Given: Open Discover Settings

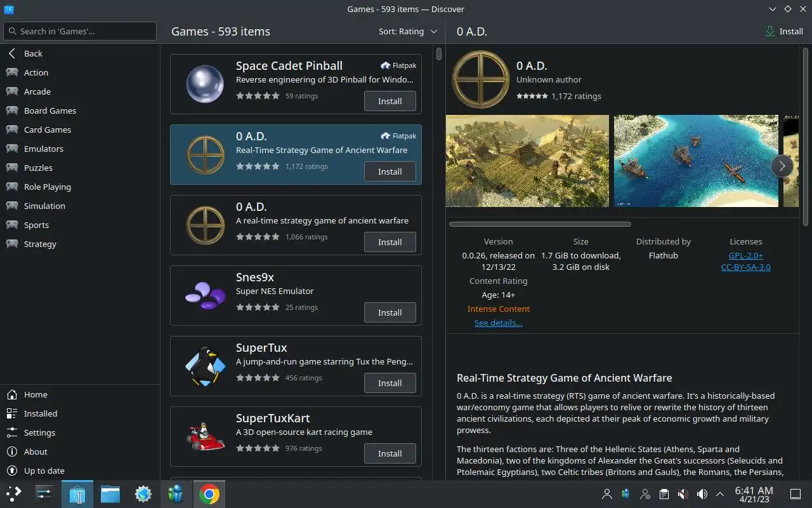Looking at the screenshot, I should pos(80,432).
